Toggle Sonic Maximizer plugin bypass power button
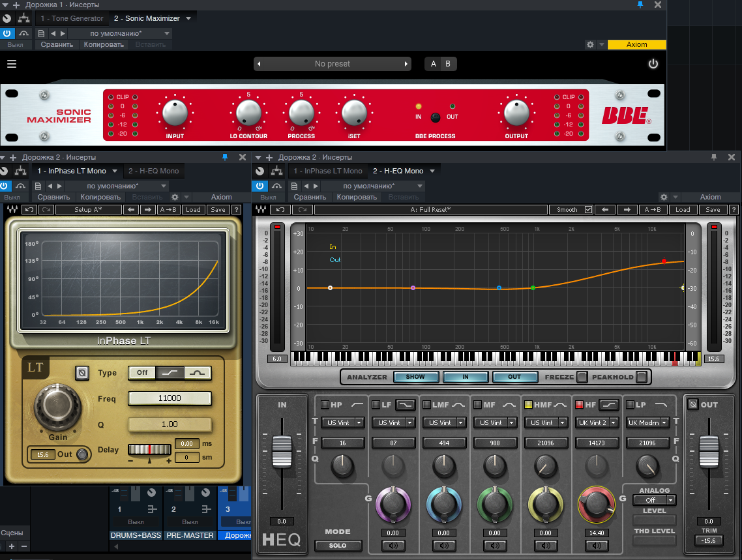 [7, 34]
